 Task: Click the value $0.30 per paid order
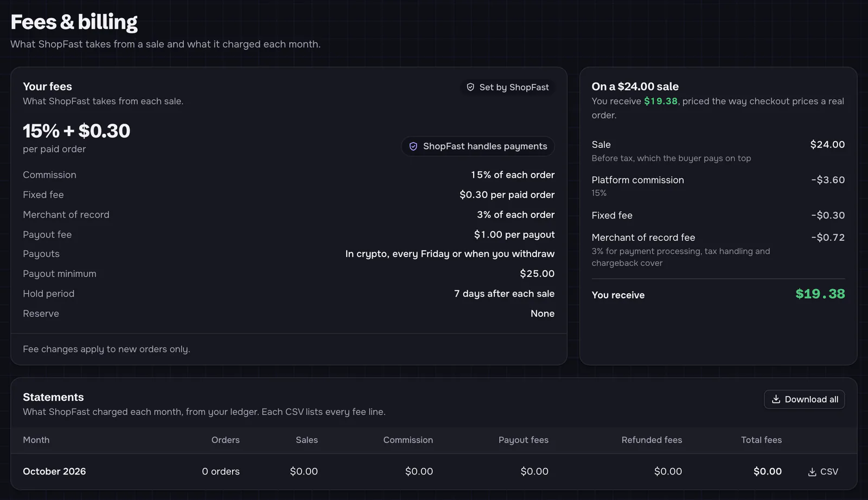pyautogui.click(x=507, y=195)
